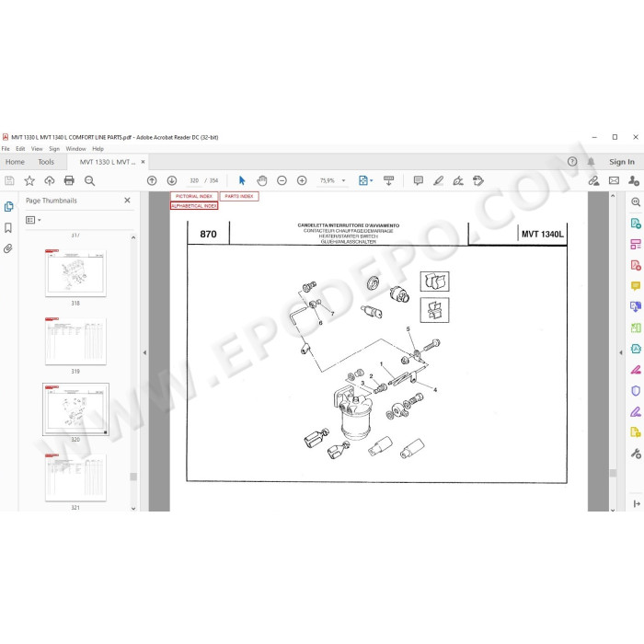Screen dimensions: 644x644
Task: Open notifications bell icon
Action: (x=591, y=162)
